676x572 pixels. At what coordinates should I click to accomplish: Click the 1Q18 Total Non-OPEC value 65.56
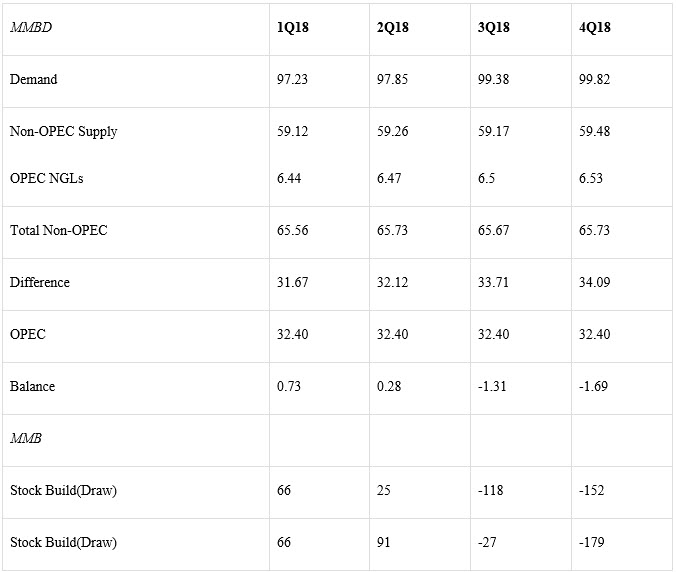(292, 230)
